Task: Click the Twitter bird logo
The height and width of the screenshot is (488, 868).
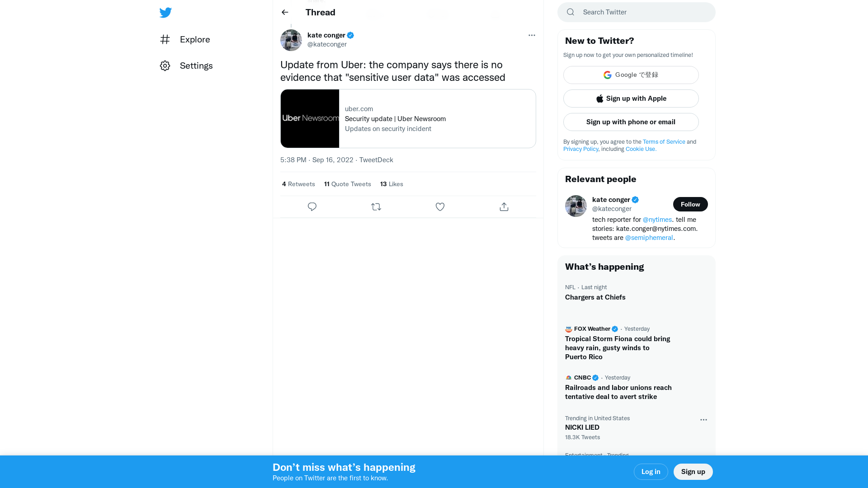Action: coord(165,13)
